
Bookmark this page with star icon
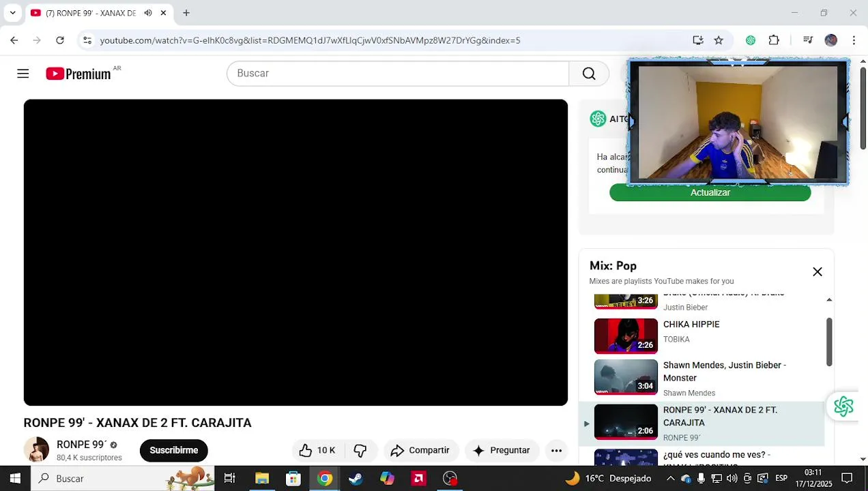[719, 40]
